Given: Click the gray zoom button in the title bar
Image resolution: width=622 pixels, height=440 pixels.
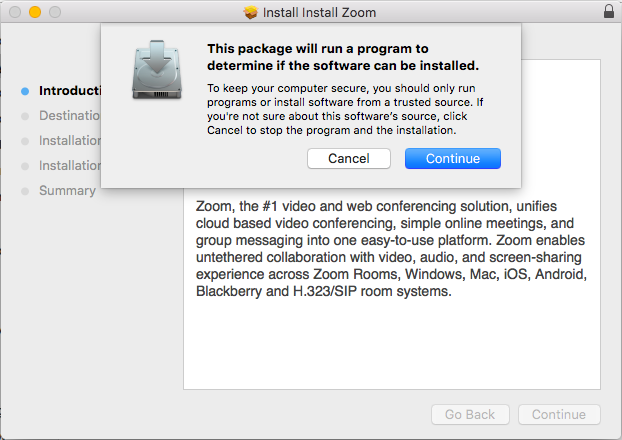Looking at the screenshot, I should tap(55, 12).
